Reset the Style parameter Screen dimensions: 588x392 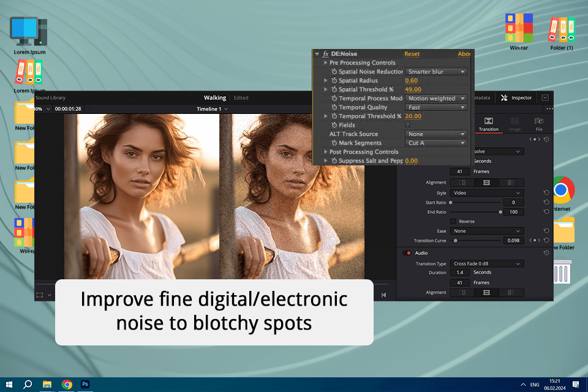[546, 193]
